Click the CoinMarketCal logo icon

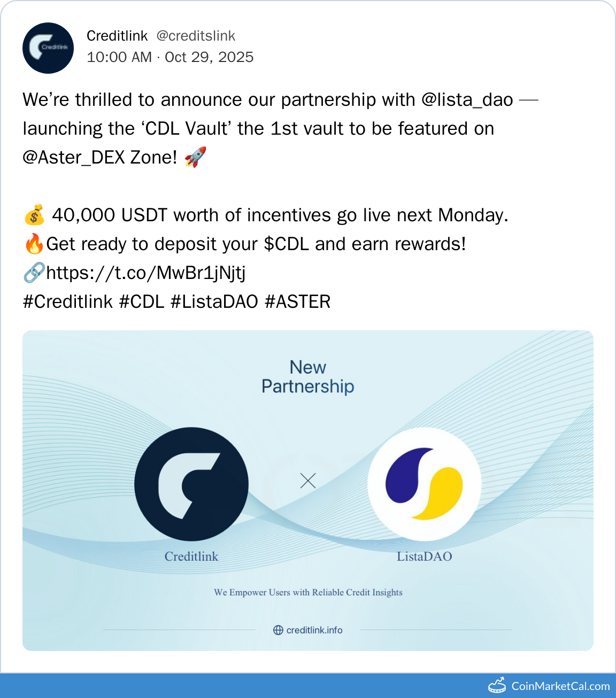click(x=497, y=685)
